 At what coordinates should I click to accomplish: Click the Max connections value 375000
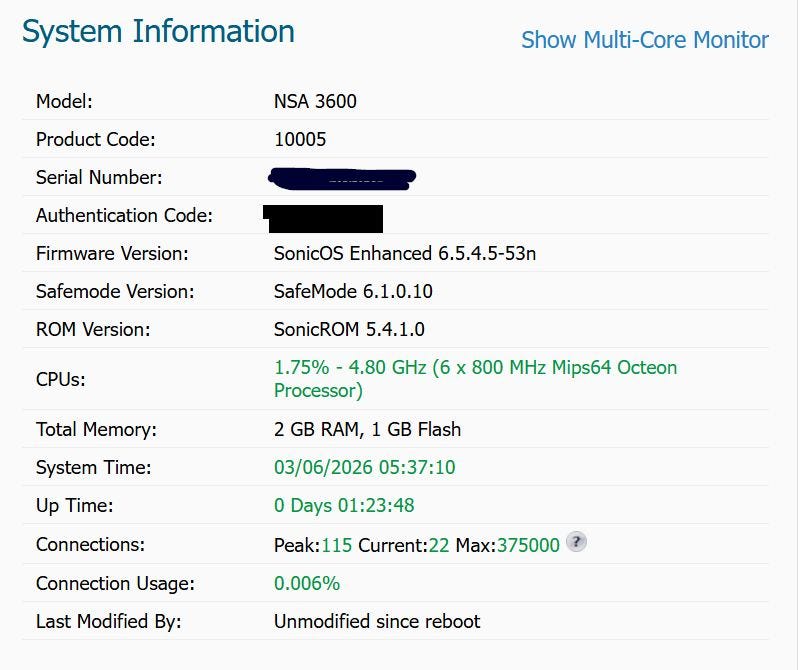[528, 545]
